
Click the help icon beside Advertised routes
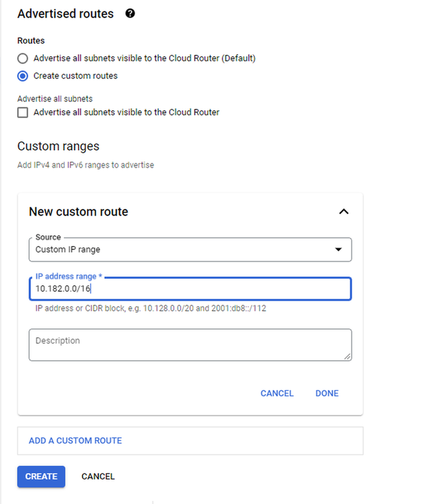131,14
